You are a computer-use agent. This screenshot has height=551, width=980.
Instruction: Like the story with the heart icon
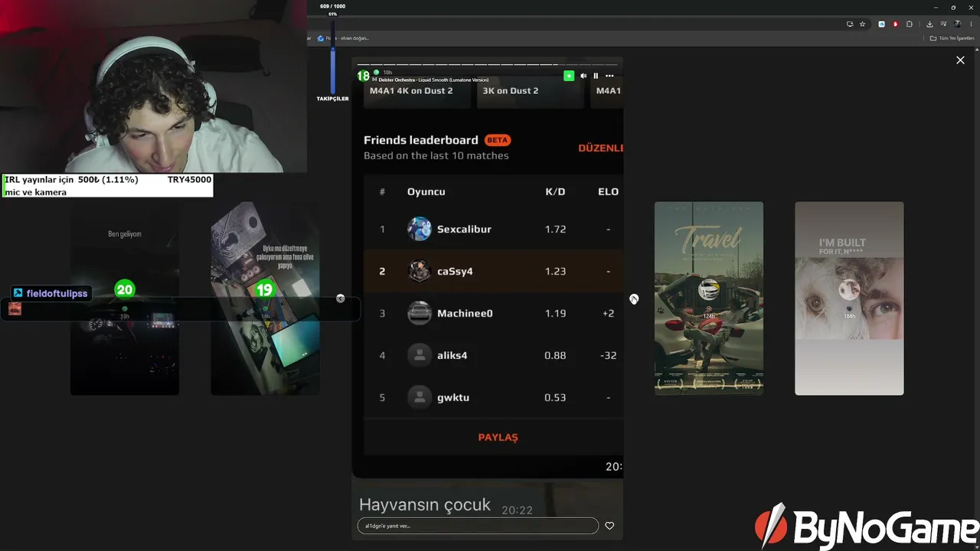click(x=609, y=526)
